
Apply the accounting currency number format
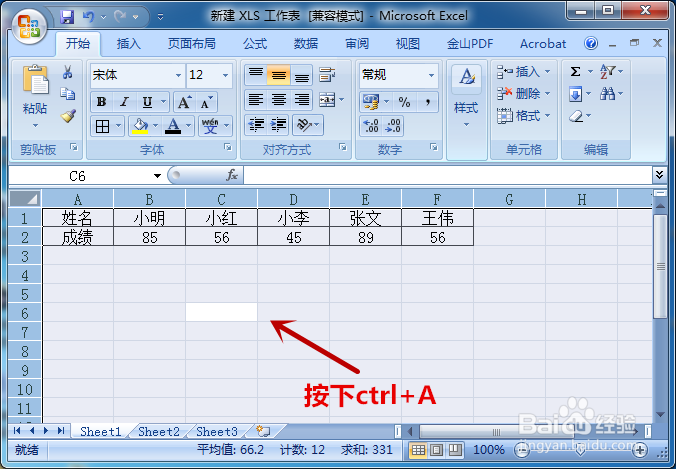tap(370, 102)
